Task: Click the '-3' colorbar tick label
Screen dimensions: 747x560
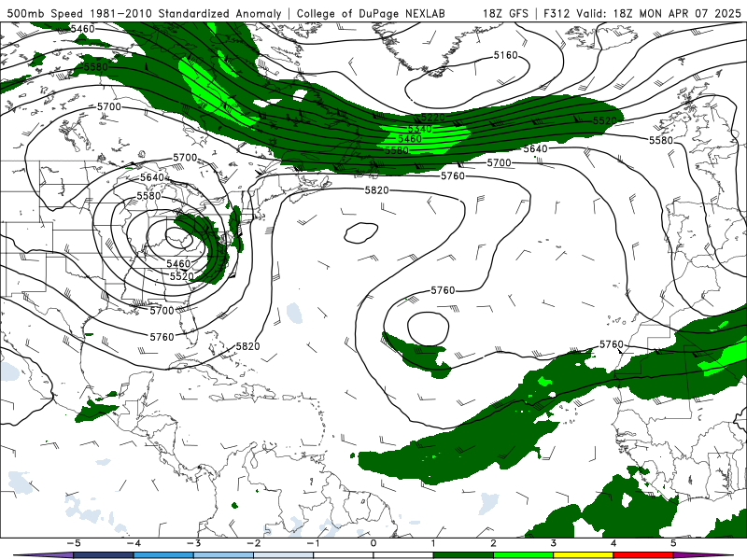Action: point(193,543)
